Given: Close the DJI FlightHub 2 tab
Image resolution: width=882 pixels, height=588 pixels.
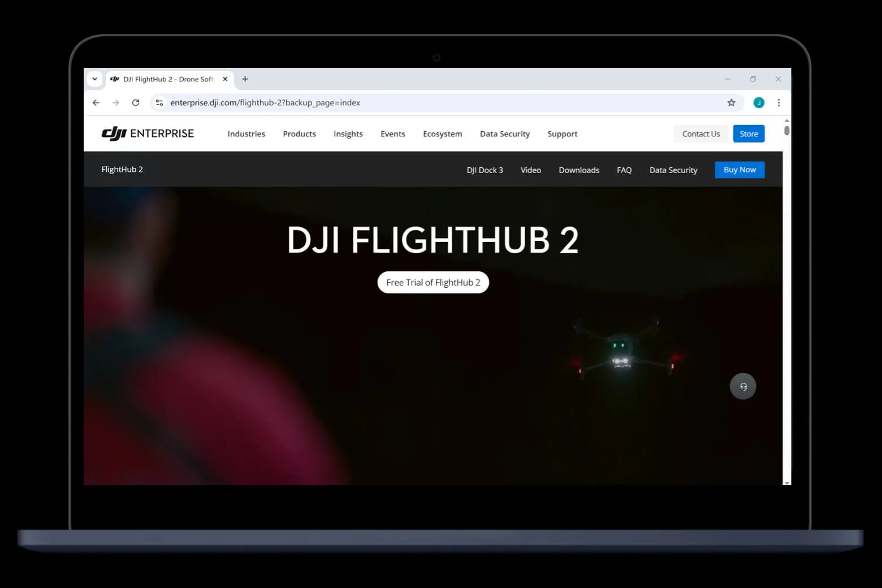Looking at the screenshot, I should tap(225, 79).
